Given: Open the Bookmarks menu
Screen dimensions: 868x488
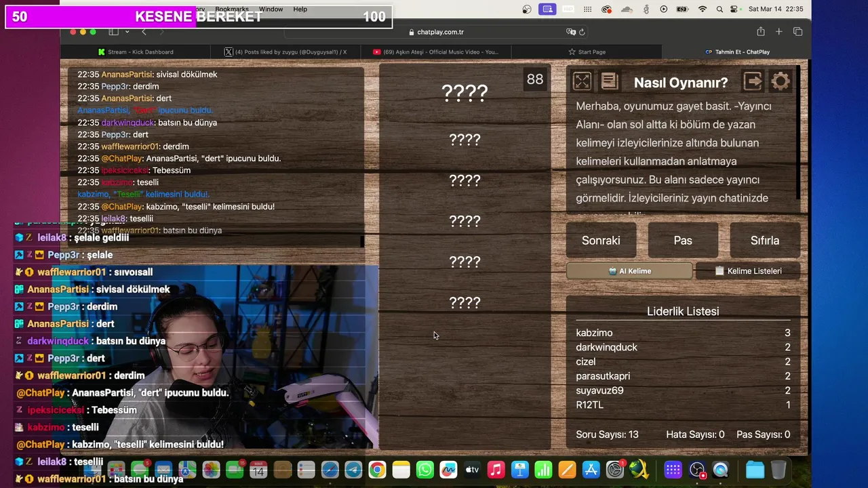Looking at the screenshot, I should coord(232,9).
